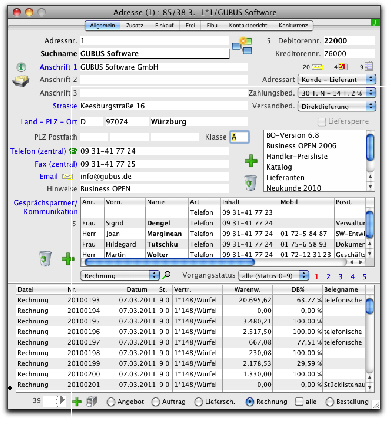Open the Rechnung document type dropdown
Screen dimensions: 391x424
[x=120, y=275]
